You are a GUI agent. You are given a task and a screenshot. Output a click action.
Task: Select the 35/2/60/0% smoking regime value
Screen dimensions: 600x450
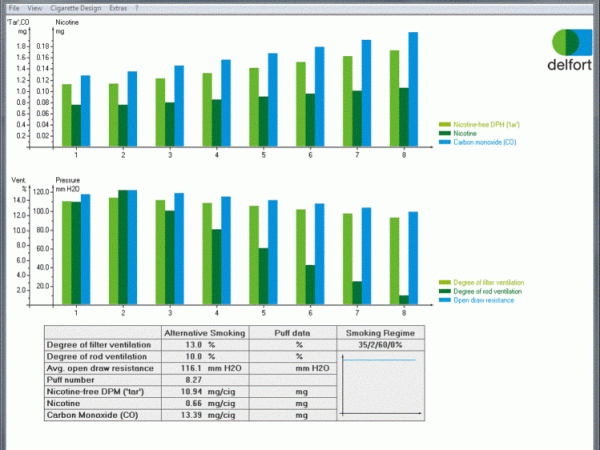(x=378, y=344)
